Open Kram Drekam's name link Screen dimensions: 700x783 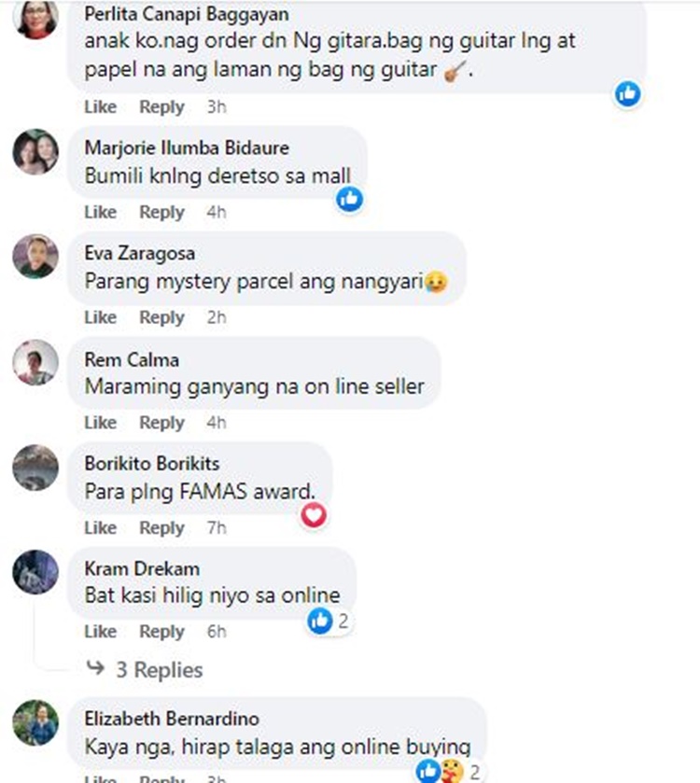pos(142,568)
